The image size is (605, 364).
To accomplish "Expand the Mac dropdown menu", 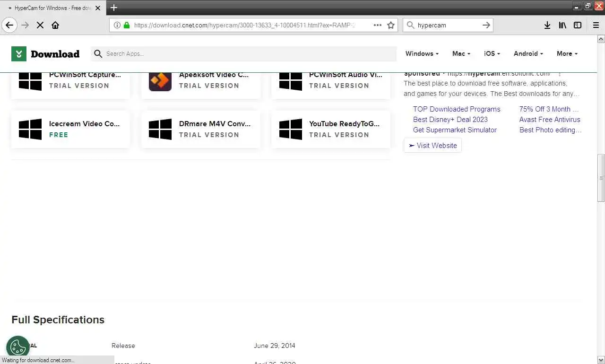I will tap(461, 54).
